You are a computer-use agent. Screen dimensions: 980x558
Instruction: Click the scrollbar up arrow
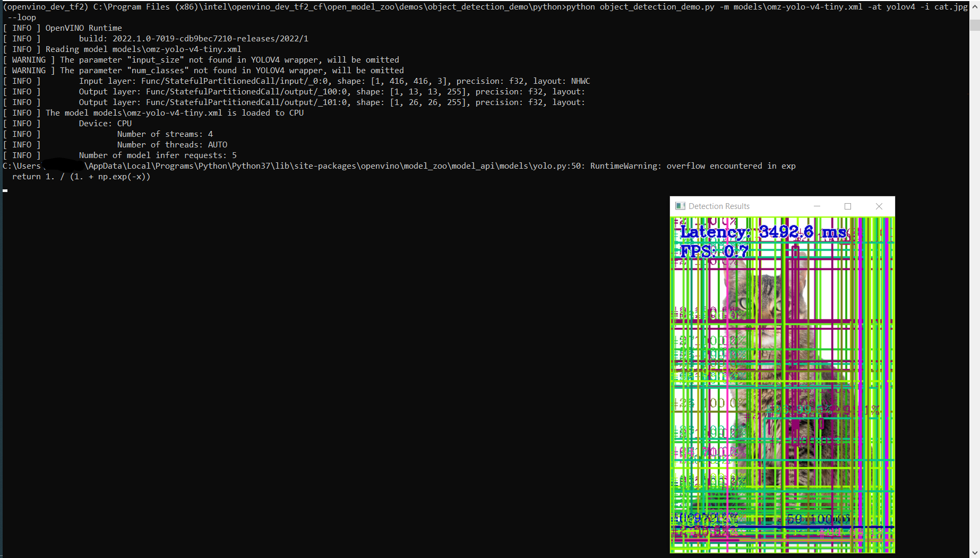(x=976, y=6)
